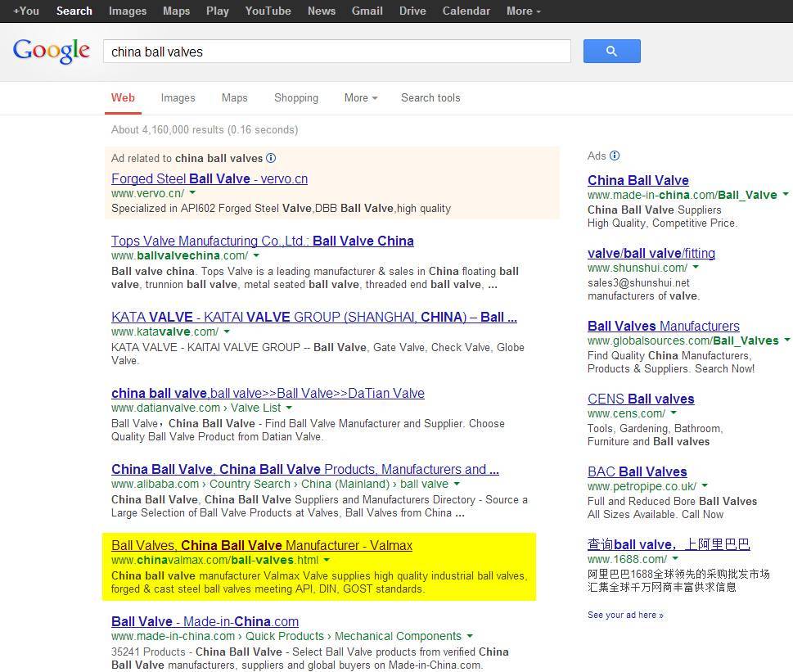The image size is (793, 672).
Task: Click 'Mechanical Components' breadcrumb in the made-in-china result
Action: [398, 636]
